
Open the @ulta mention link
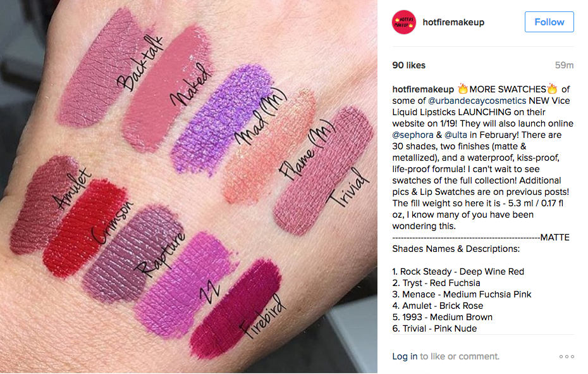coord(456,135)
